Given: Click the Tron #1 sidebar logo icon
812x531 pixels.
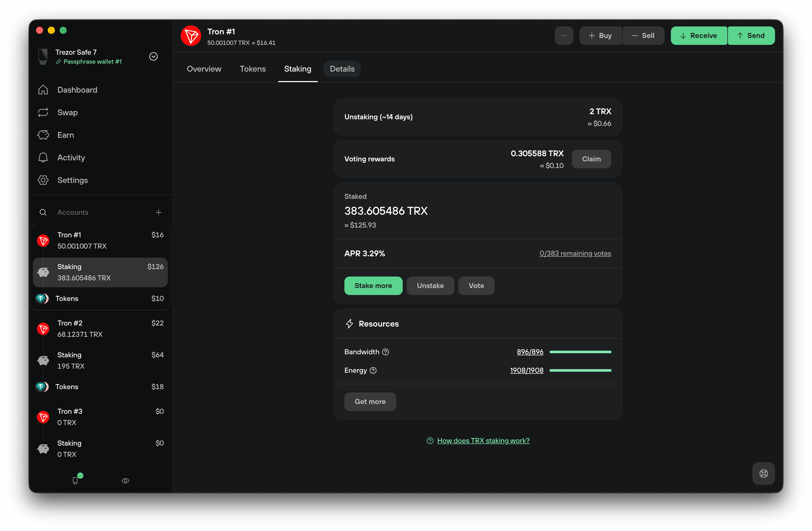Looking at the screenshot, I should point(43,240).
